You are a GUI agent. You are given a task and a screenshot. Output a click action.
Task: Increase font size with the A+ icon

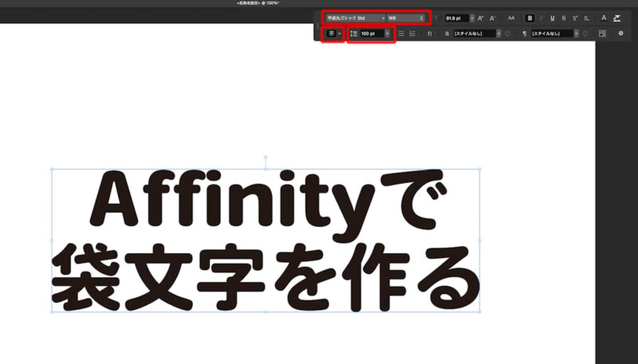(x=481, y=18)
